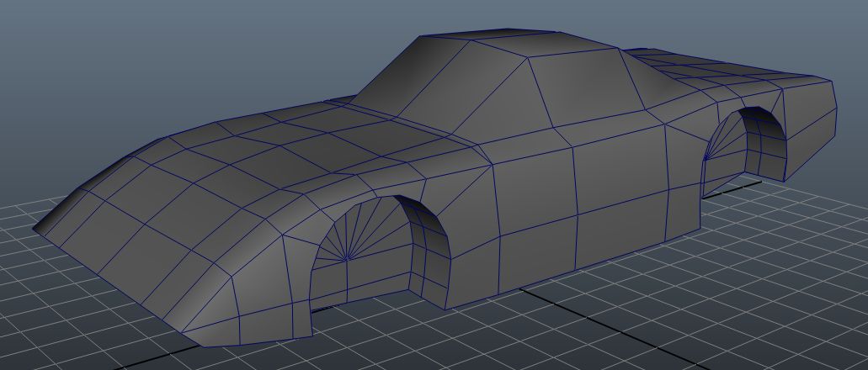Click the rear wheel arch fan center vertex
Viewport: 868px width, 370px height.
(x=706, y=159)
